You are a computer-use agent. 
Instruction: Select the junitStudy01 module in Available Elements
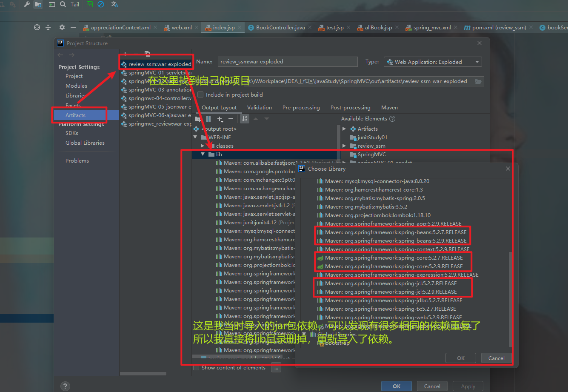click(x=368, y=137)
